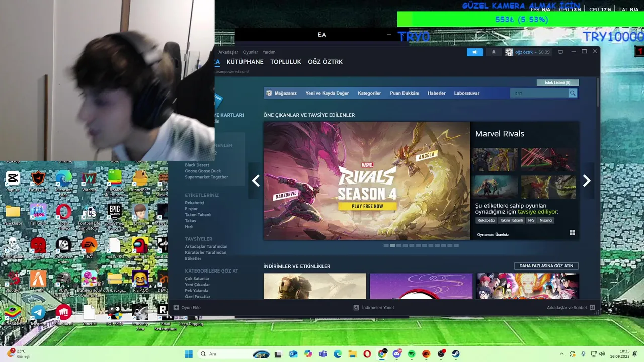This screenshot has width=644, height=362.
Task: Open Steam from the taskbar
Action: point(456,354)
